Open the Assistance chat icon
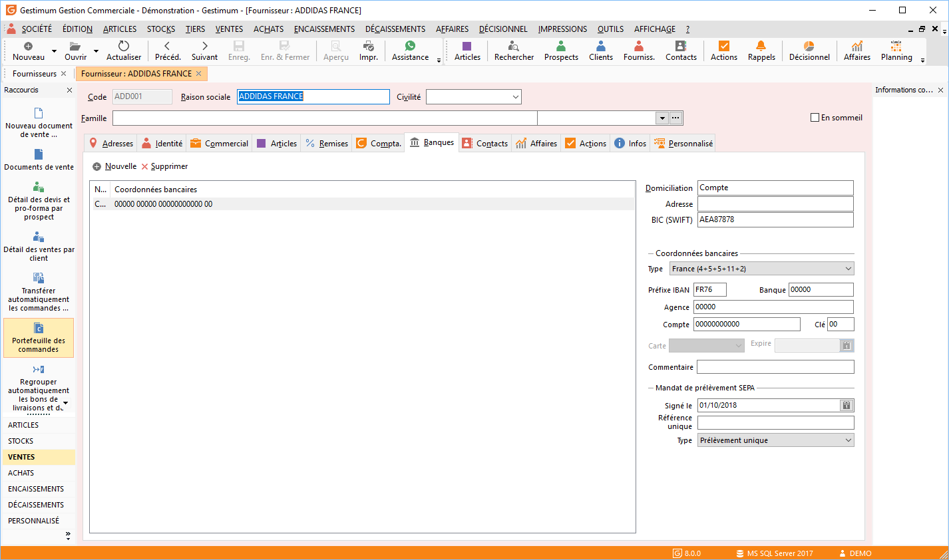 [x=410, y=51]
